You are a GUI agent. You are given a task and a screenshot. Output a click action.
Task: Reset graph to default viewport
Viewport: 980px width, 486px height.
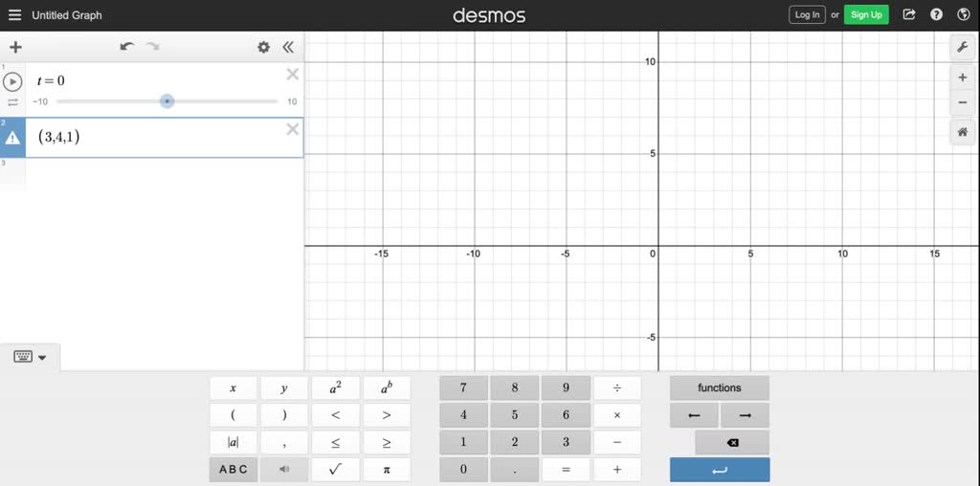tap(963, 133)
